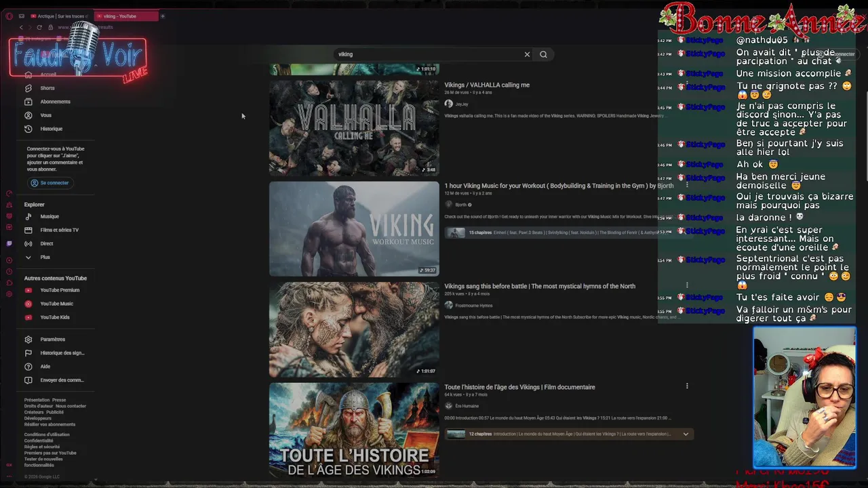Open the Vous section

point(45,115)
